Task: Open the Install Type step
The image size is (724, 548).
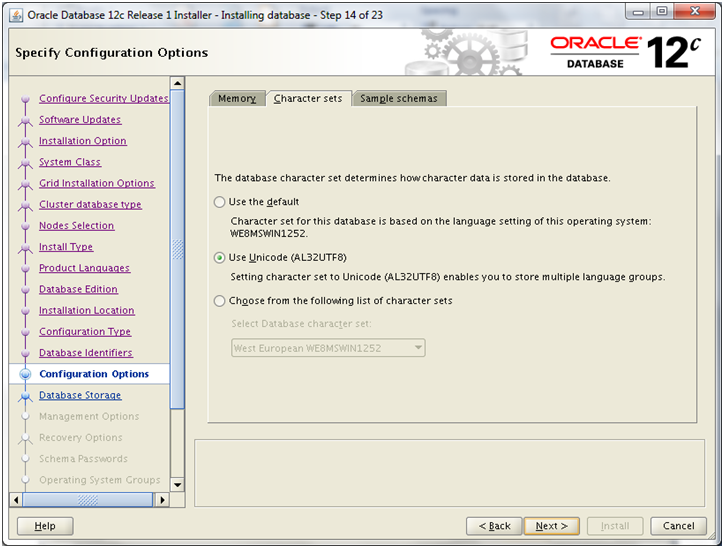Action: coord(66,247)
